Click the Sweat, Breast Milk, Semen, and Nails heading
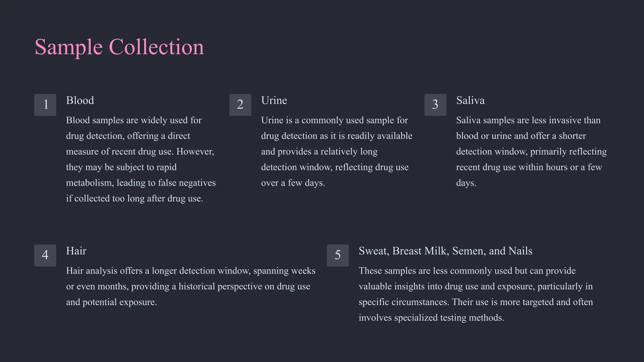644x362 pixels. (445, 251)
